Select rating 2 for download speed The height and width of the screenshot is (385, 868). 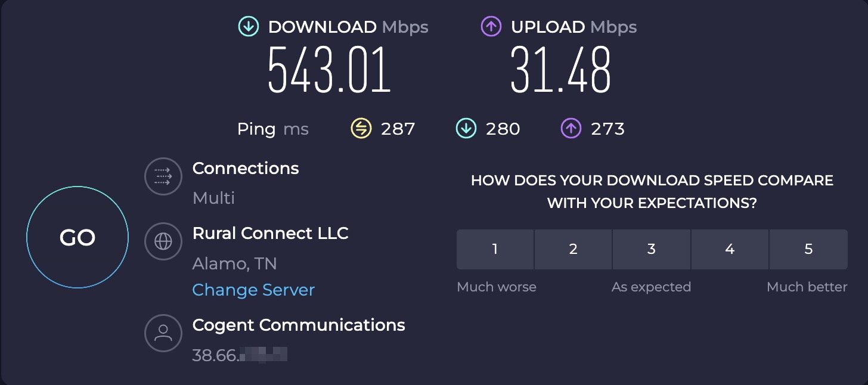click(573, 249)
